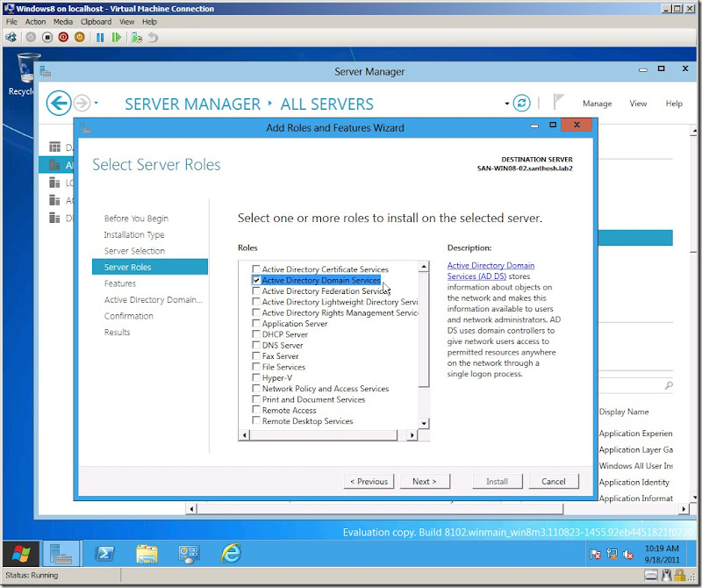Image resolution: width=702 pixels, height=588 pixels.
Task: Open the navigation history dropdown arrow
Action: [97, 104]
